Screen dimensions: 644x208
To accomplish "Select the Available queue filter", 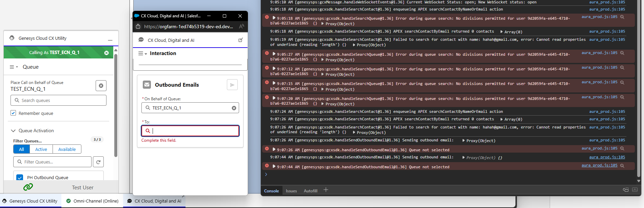I will point(67,149).
